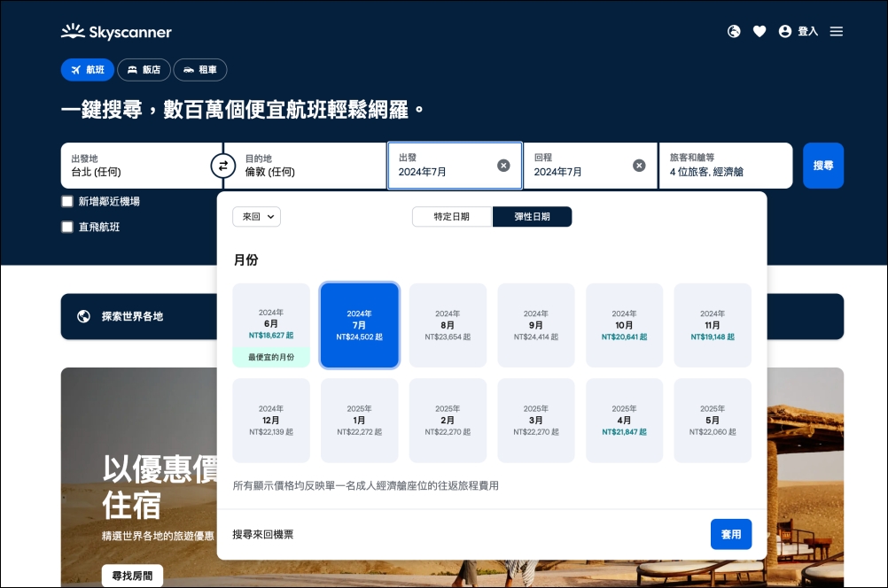Select the 航班 flights tab

tap(88, 70)
